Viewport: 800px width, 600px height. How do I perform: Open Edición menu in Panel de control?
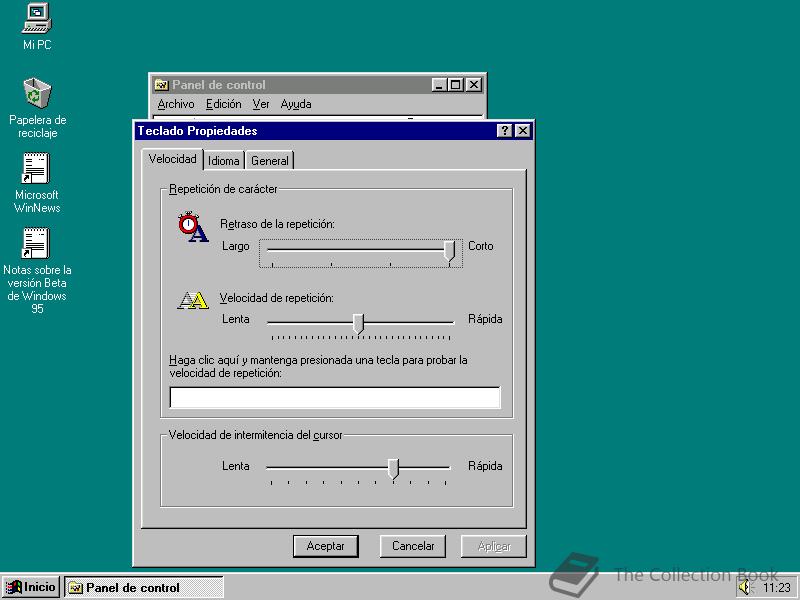pos(223,104)
